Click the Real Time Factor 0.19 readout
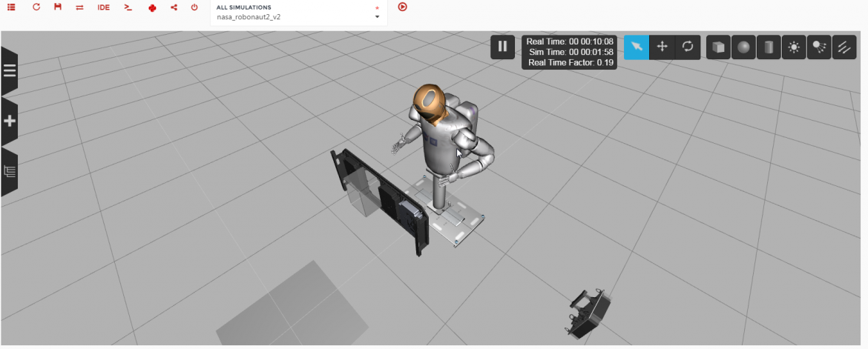 571,62
